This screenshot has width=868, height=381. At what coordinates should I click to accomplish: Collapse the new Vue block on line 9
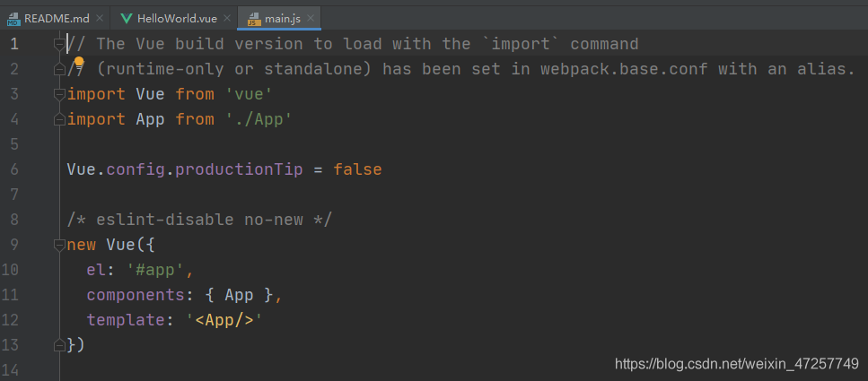[x=59, y=245]
